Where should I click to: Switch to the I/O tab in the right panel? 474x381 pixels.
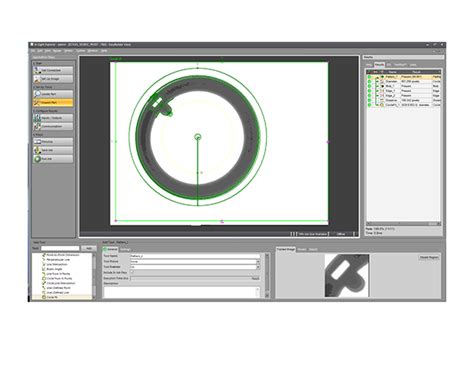[389, 65]
